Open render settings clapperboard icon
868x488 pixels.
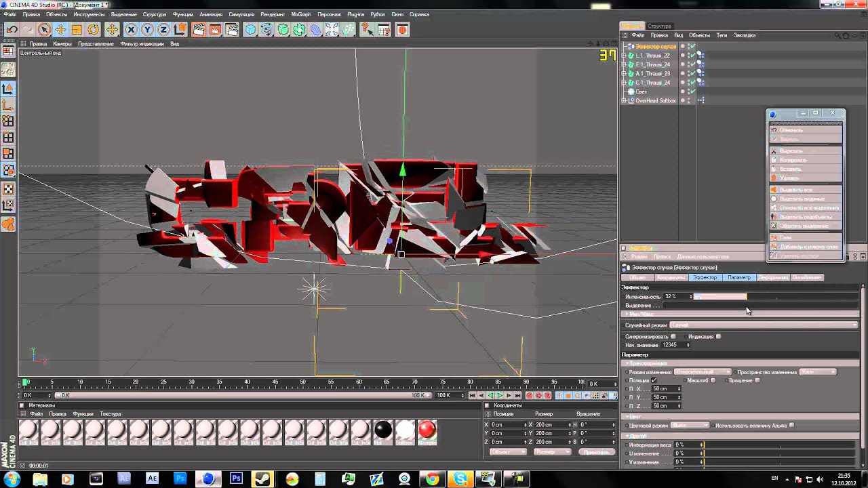point(231,30)
